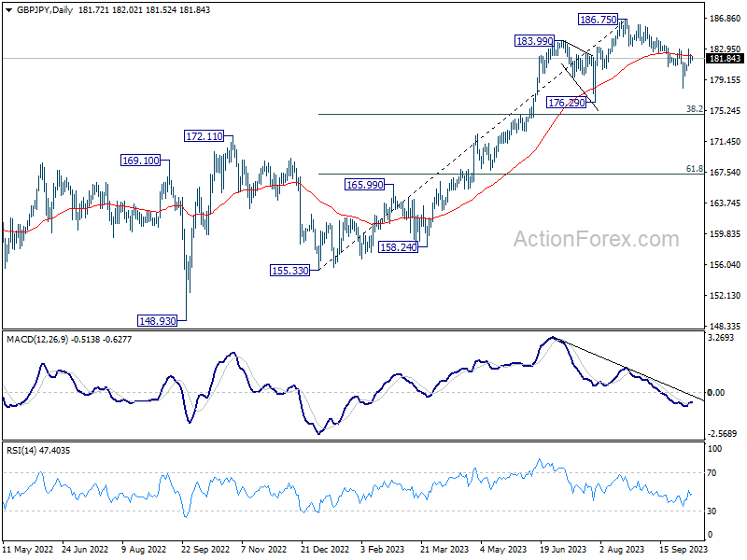747x560 pixels.
Task: Select the RSI(14) indicator title
Action: (21, 451)
